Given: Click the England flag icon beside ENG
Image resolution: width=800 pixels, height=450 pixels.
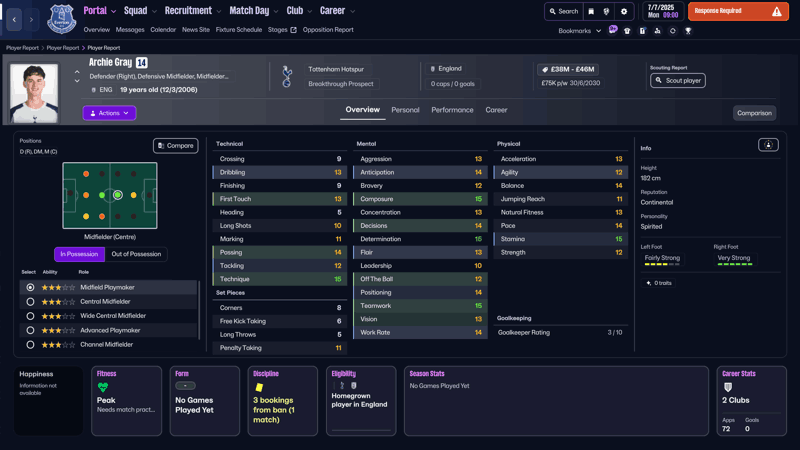Looking at the screenshot, I should pyautogui.click(x=93, y=90).
